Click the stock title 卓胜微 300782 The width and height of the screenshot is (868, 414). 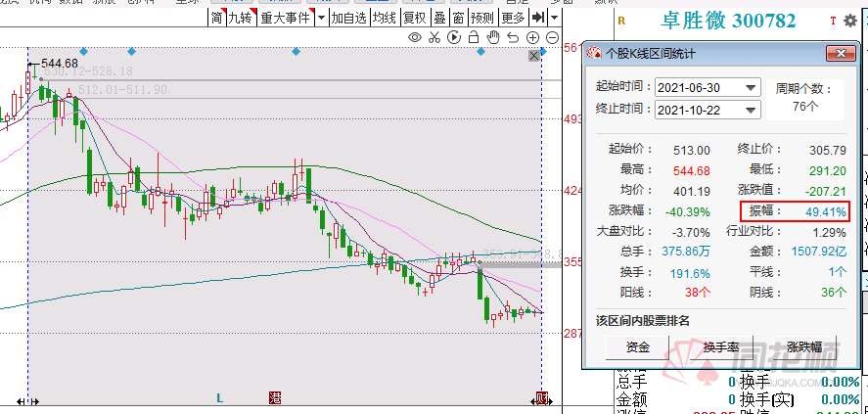[x=728, y=21]
